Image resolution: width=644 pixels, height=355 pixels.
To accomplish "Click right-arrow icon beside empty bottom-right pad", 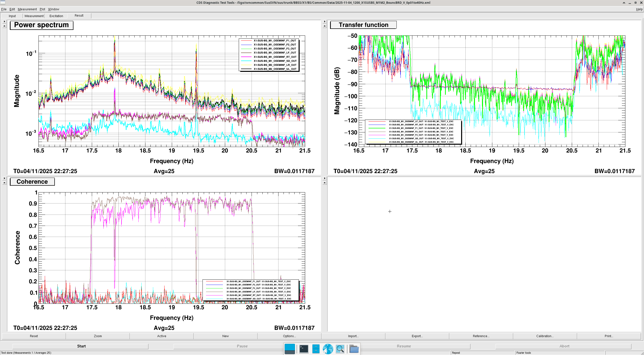I will [325, 178].
